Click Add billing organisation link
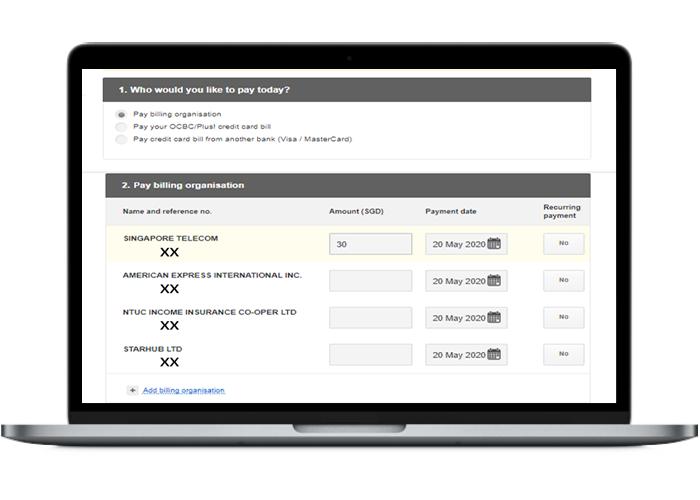Image resolution: width=700 pixels, height=500 pixels. [183, 390]
